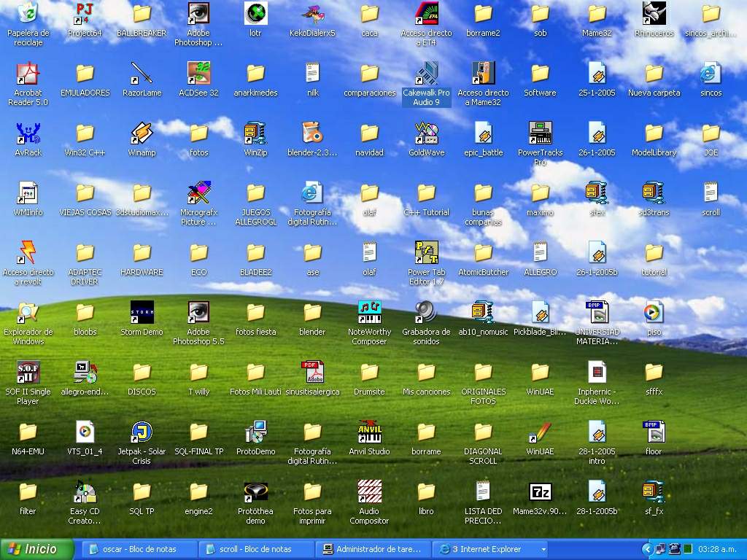747x560 pixels.
Task: Select the Easy CD Creator shortcut
Action: click(x=85, y=492)
